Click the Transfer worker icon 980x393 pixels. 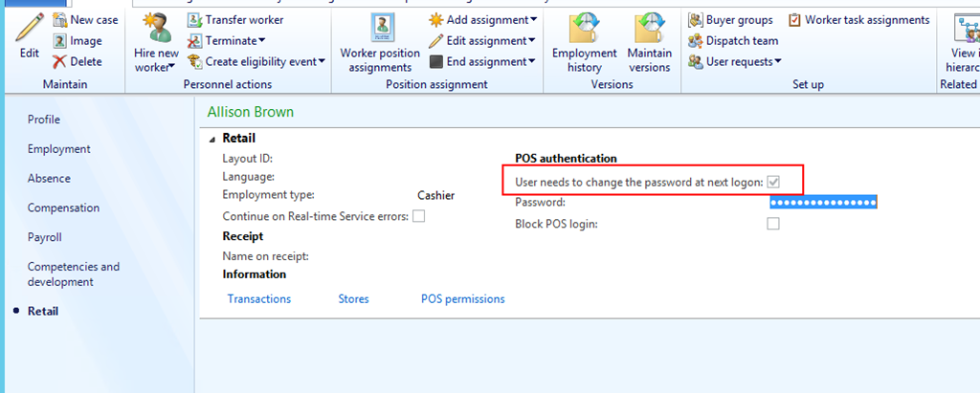coord(194,20)
